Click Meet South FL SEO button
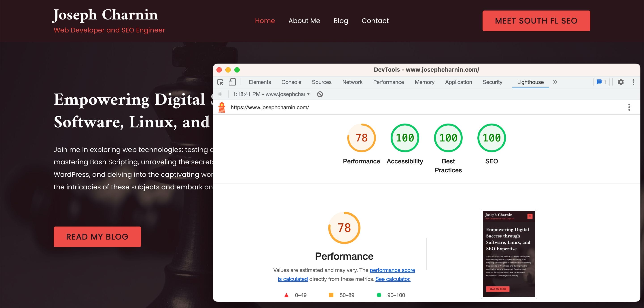Viewport: 644px width, 308px height. (x=536, y=21)
